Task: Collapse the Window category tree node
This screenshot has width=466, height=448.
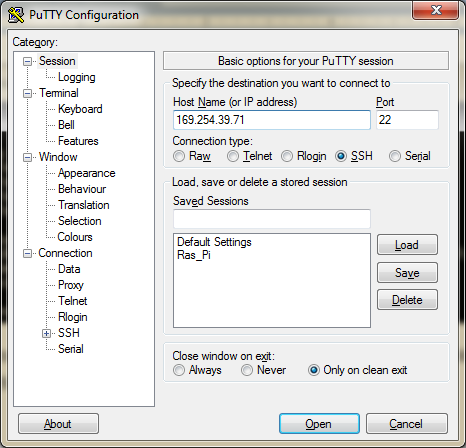Action: [27, 157]
